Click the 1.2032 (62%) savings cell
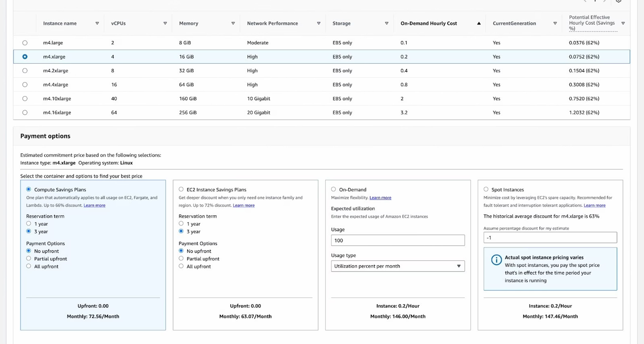 (x=584, y=113)
